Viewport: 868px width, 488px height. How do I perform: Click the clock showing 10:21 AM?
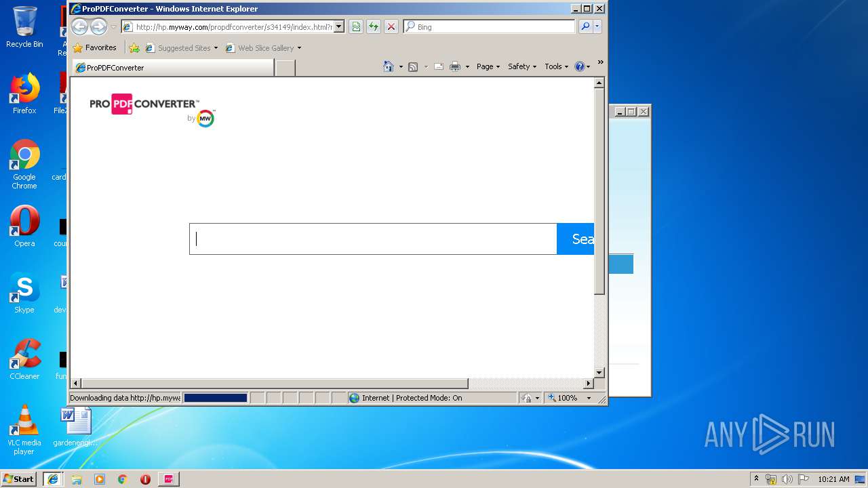tap(833, 479)
